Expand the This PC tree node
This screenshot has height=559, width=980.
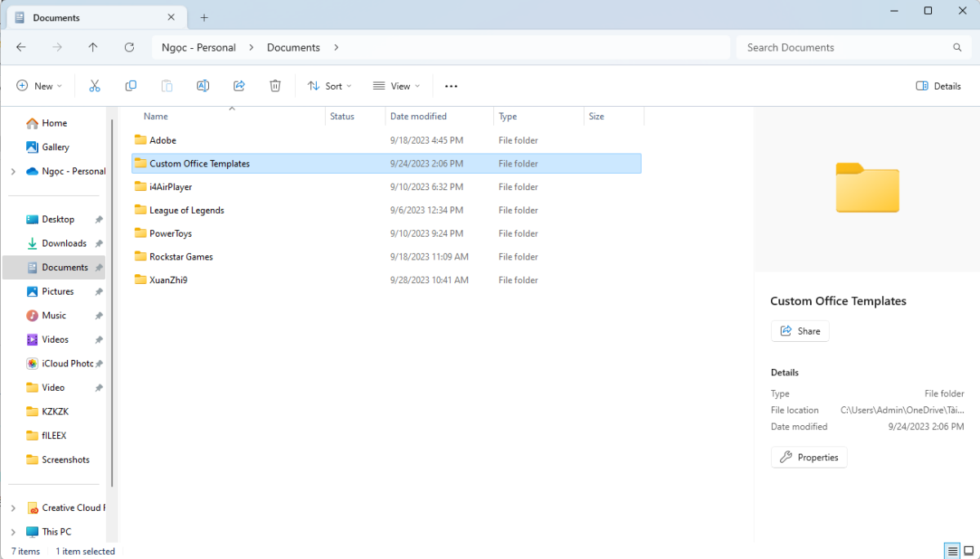point(13,531)
